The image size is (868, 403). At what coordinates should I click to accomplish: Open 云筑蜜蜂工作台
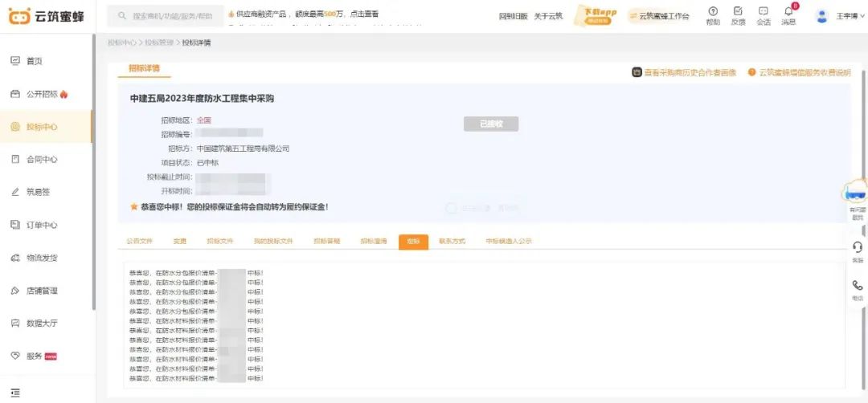(659, 16)
